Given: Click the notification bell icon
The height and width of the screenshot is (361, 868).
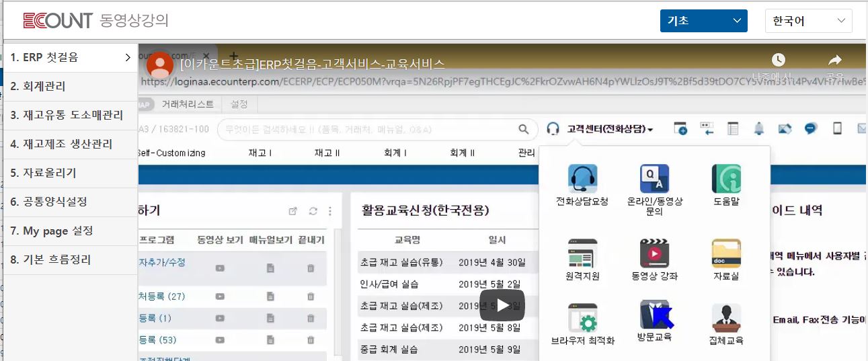Looking at the screenshot, I should (x=759, y=128).
